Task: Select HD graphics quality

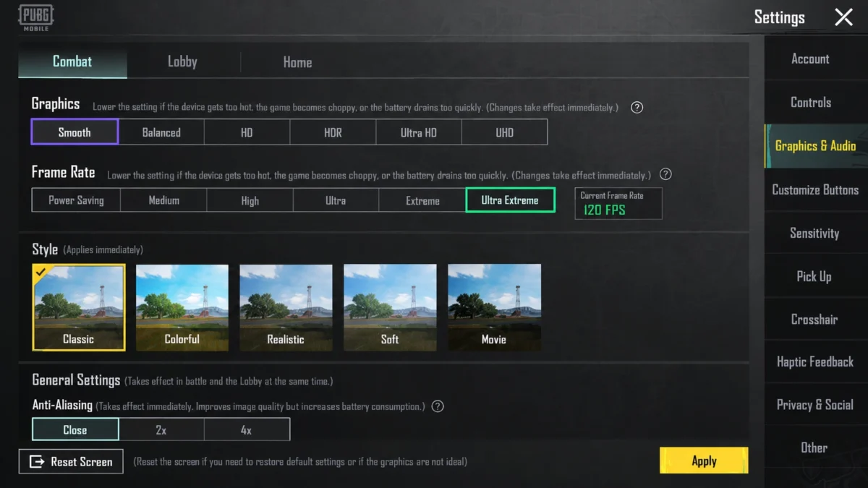Action: tap(247, 132)
